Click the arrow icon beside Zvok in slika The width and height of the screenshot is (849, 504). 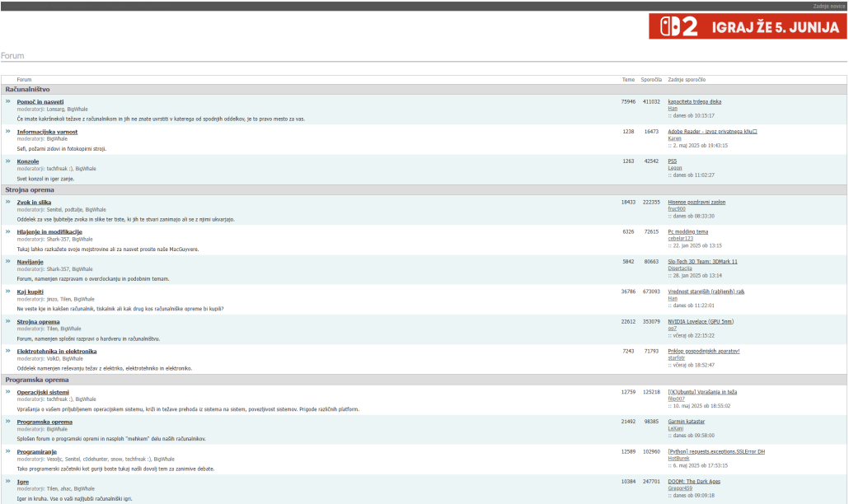click(x=8, y=202)
